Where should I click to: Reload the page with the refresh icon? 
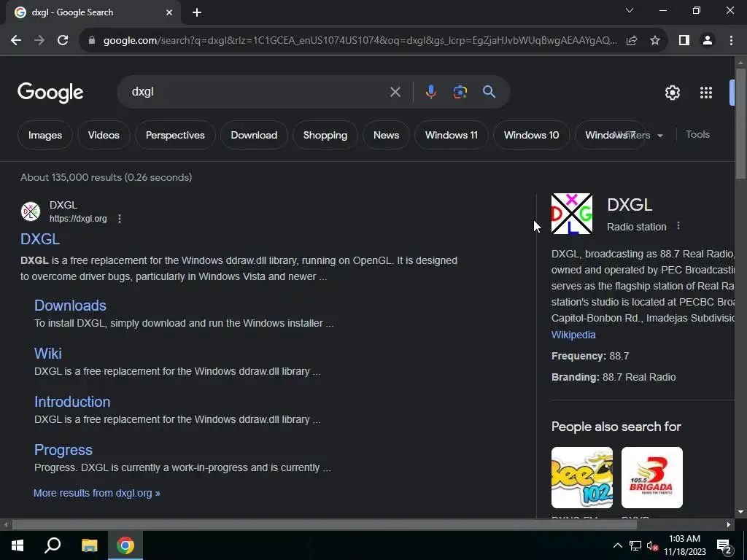[63, 41]
